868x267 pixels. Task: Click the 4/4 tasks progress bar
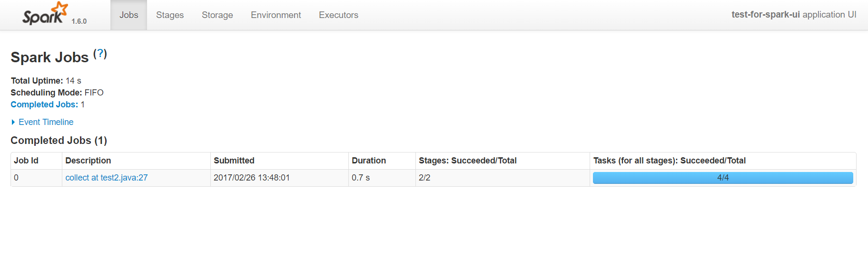tap(722, 178)
